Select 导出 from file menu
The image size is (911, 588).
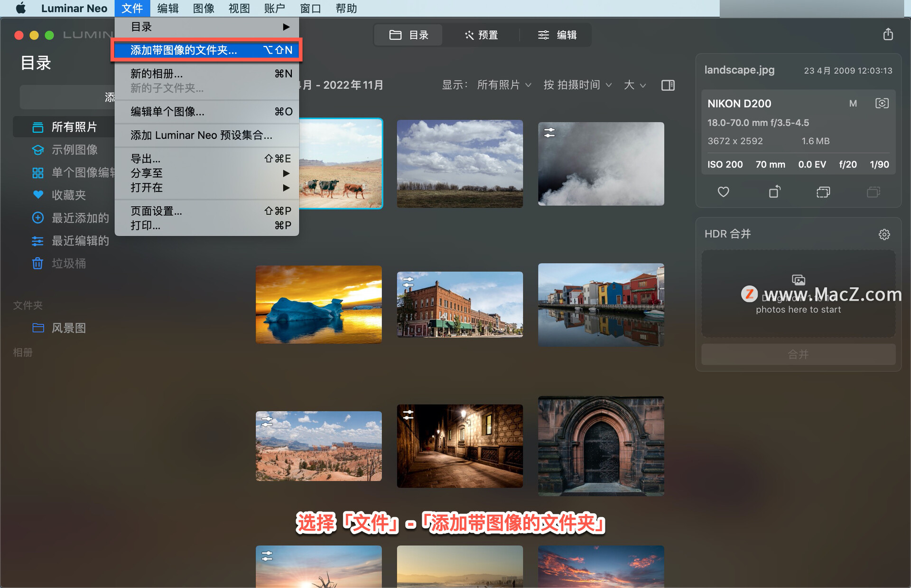[x=207, y=158]
